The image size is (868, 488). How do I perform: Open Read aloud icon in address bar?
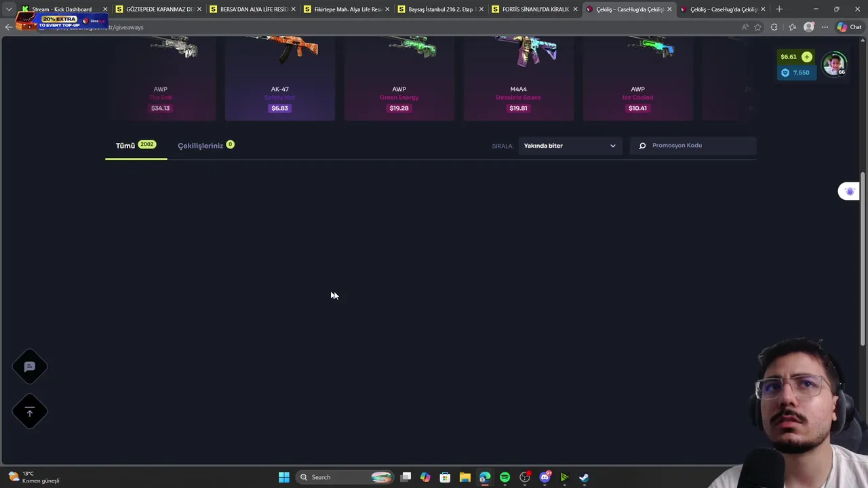pos(745,27)
